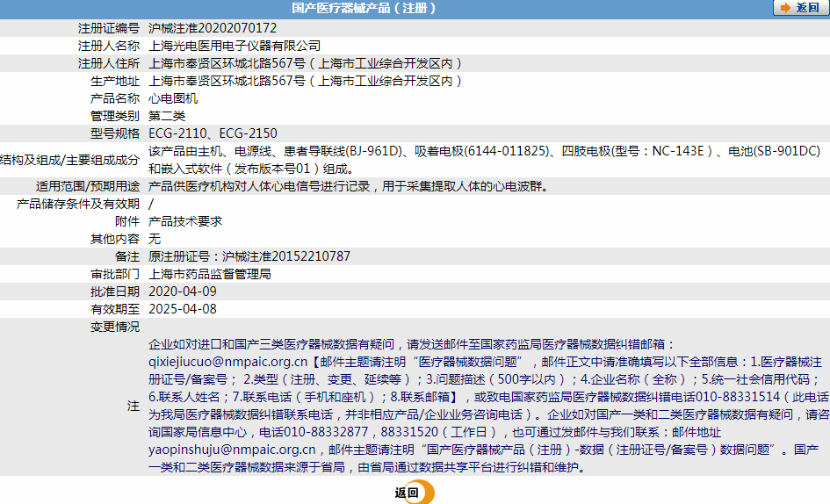This screenshot has height=504, width=830.
Task: Click the 返回 button at top right
Action: click(801, 8)
